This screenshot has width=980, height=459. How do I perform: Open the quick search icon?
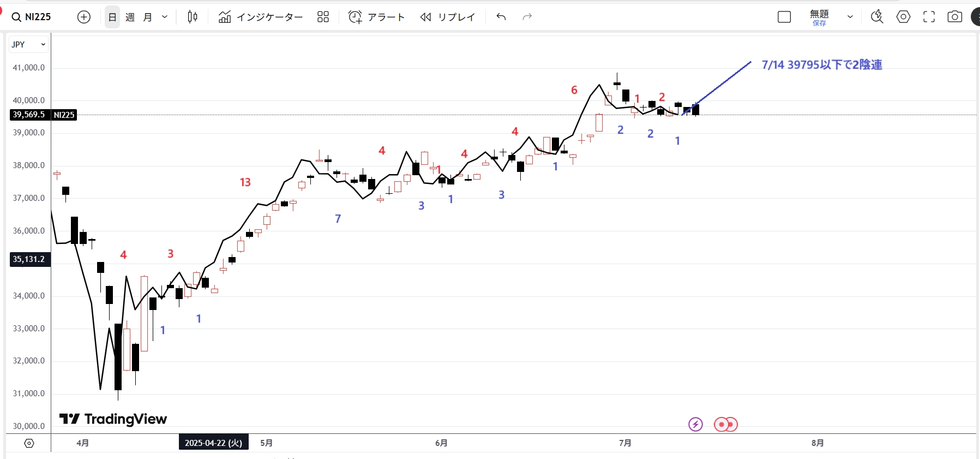click(x=877, y=17)
